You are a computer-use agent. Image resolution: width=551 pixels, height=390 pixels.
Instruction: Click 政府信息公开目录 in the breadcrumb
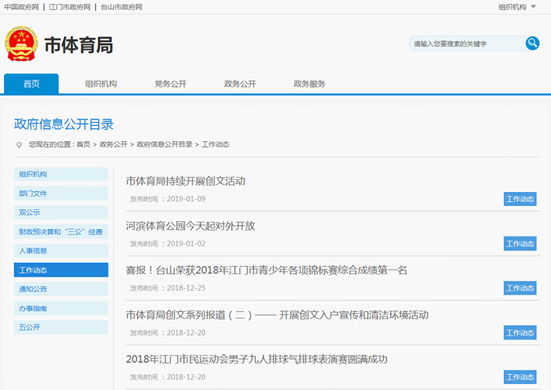(x=164, y=144)
